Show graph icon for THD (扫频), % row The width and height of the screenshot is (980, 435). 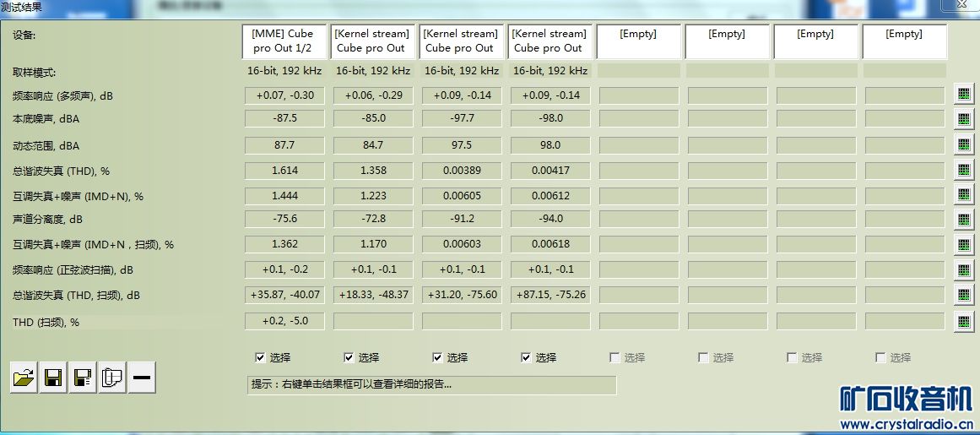click(x=963, y=322)
